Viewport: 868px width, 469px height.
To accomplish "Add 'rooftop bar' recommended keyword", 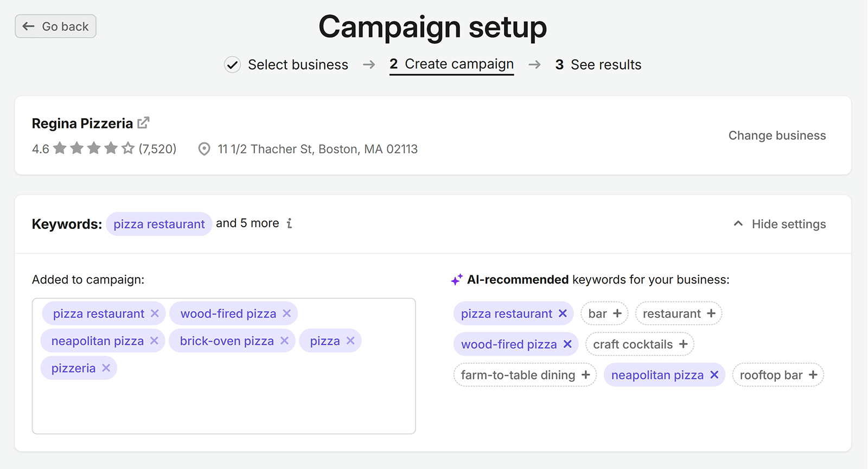I will click(813, 375).
